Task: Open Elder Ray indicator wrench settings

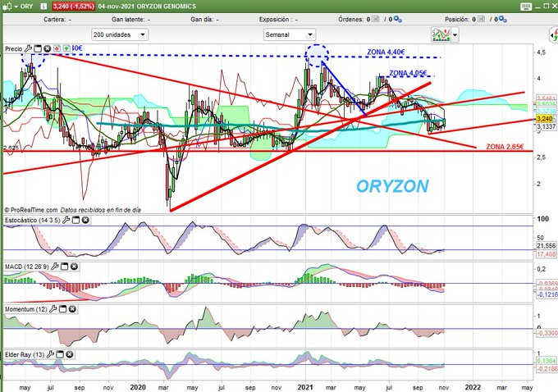Action: pyautogui.click(x=50, y=354)
